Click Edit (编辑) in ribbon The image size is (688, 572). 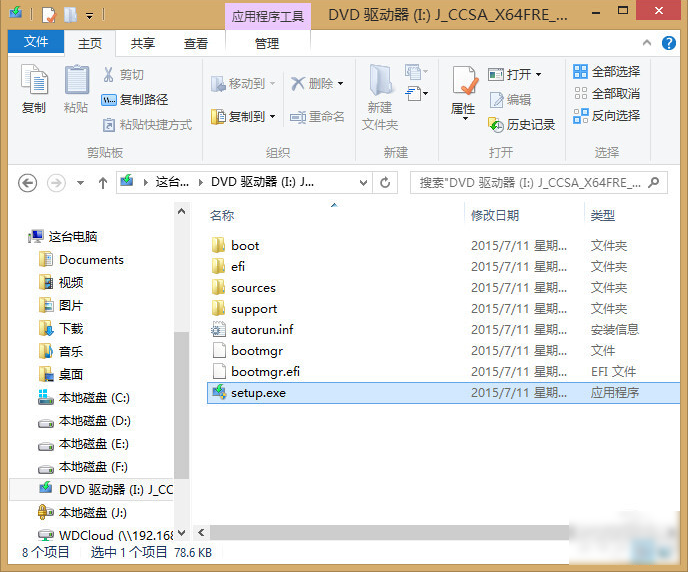click(510, 100)
